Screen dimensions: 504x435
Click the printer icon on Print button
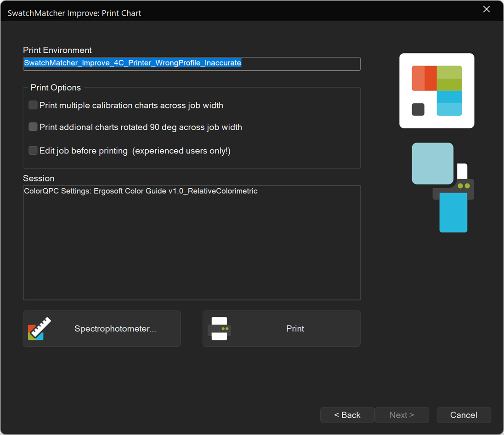(x=219, y=328)
